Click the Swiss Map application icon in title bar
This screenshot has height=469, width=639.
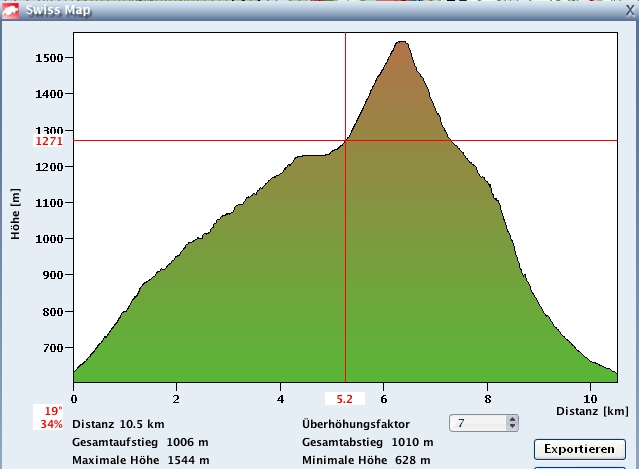coord(12,10)
